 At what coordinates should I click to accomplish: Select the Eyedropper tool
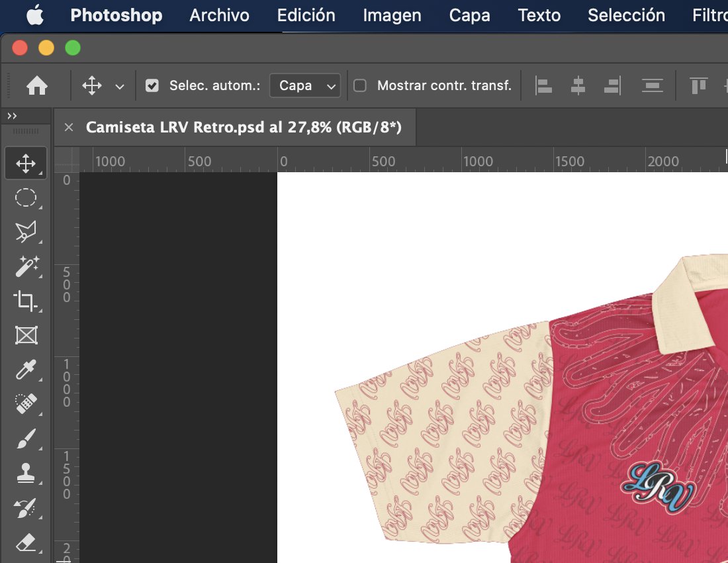click(26, 370)
